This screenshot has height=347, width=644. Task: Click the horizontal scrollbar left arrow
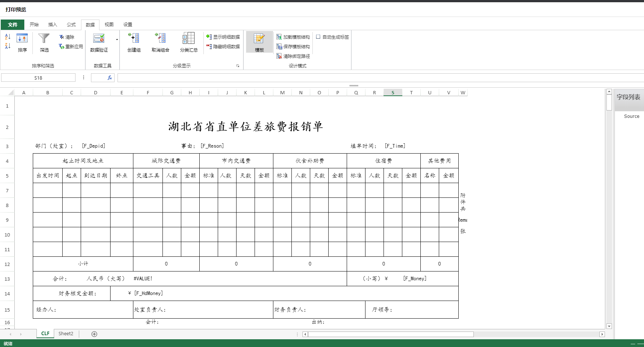click(x=305, y=334)
